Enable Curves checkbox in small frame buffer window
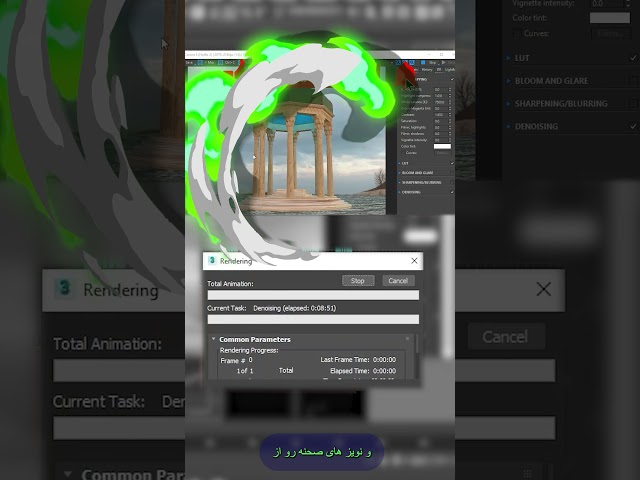This screenshot has width=640, height=480. [403, 153]
